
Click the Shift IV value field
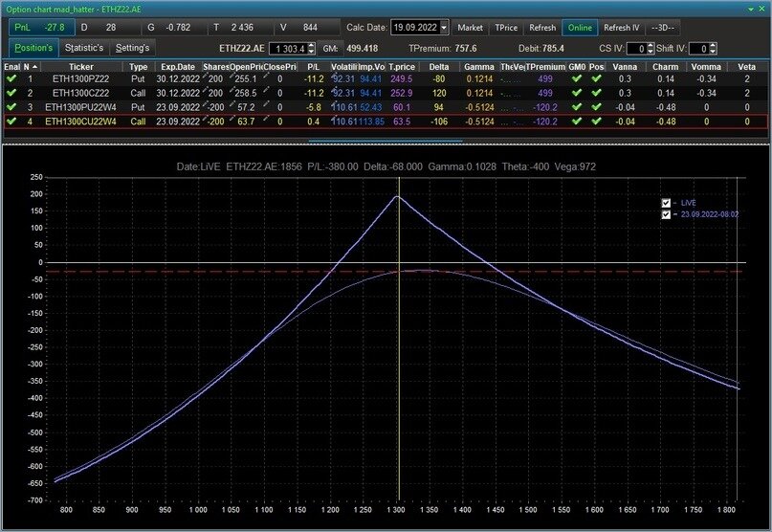coord(699,48)
